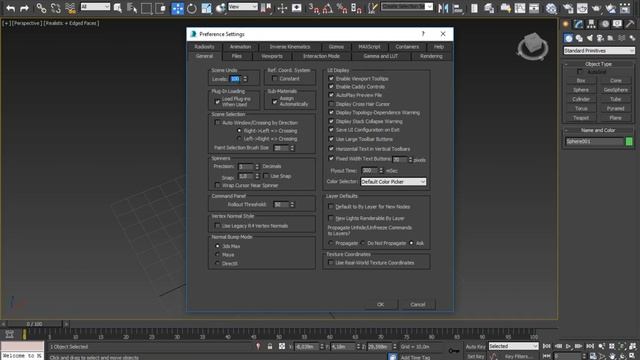Open the Files tab

[x=237, y=56]
